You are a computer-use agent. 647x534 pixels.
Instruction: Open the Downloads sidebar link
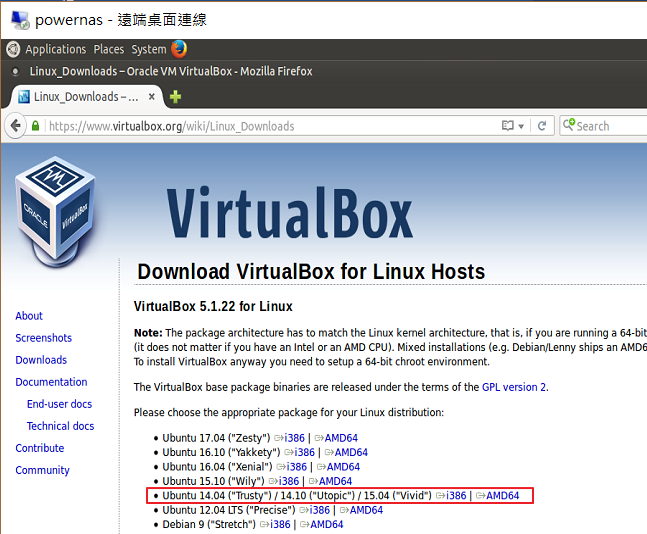click(x=41, y=360)
